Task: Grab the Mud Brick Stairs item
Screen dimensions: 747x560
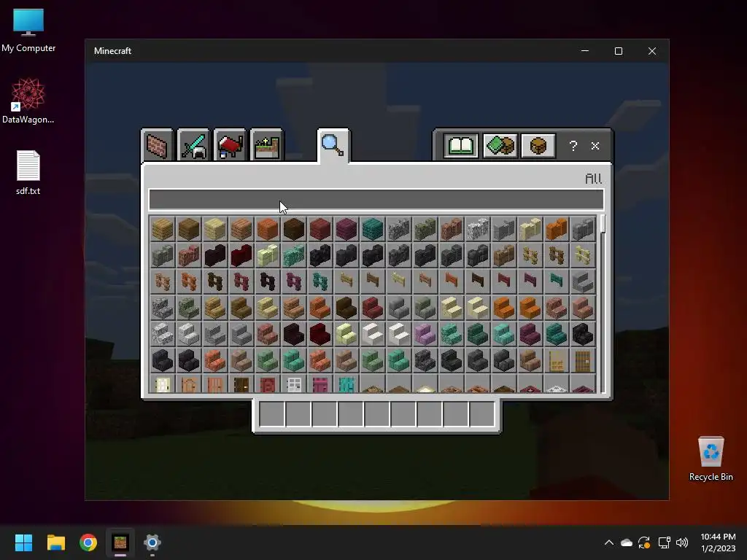Action: pos(530,360)
